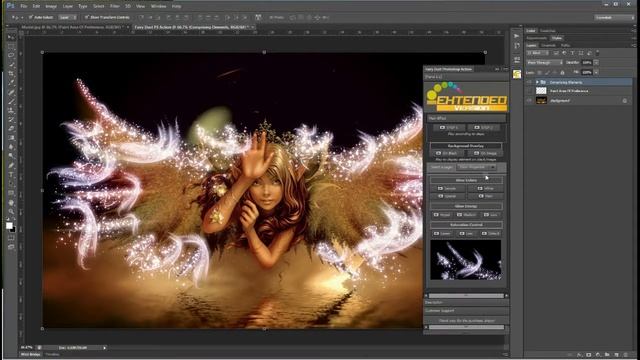Click the Background layer thumbnail
640x360 pixels.
[541, 100]
